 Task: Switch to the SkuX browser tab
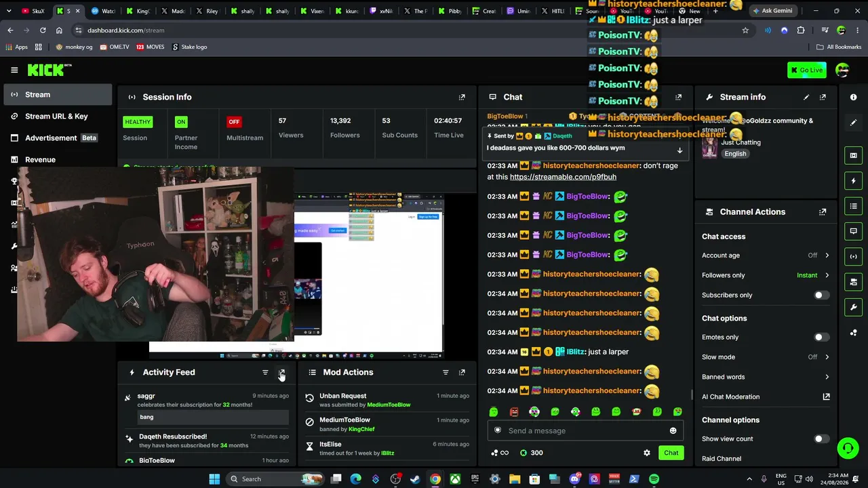pyautogui.click(x=33, y=11)
